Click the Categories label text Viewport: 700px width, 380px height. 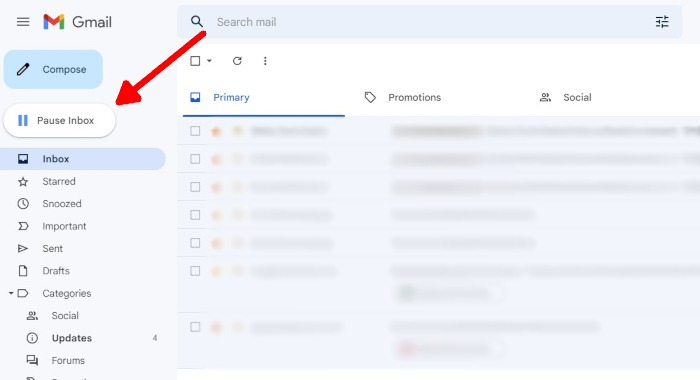click(x=67, y=293)
